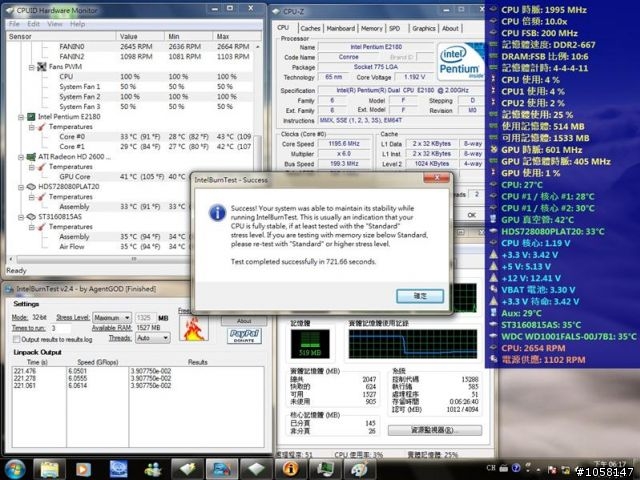
Task: Click the ATI Radeon HD 2600 card icon
Action: [x=31, y=157]
